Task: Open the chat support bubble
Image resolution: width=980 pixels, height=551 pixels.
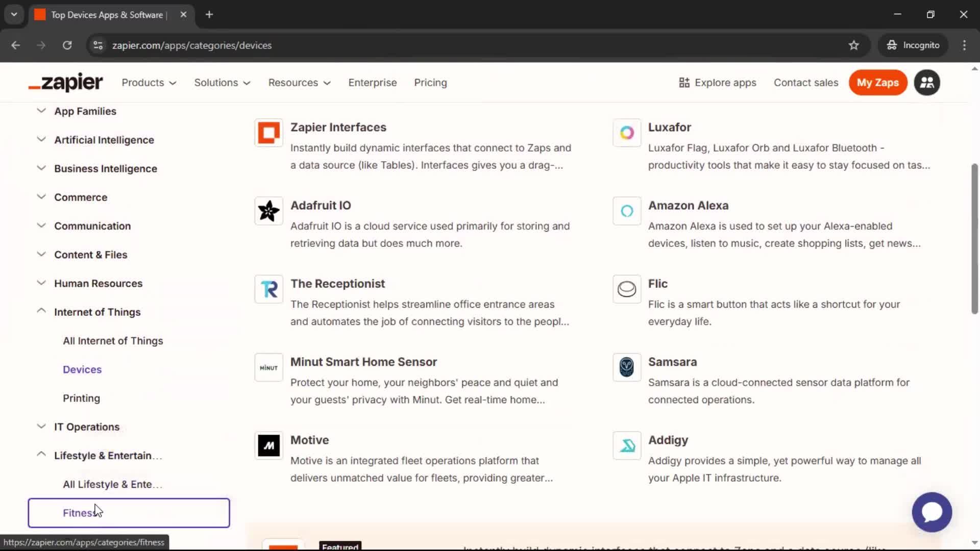Action: click(932, 512)
